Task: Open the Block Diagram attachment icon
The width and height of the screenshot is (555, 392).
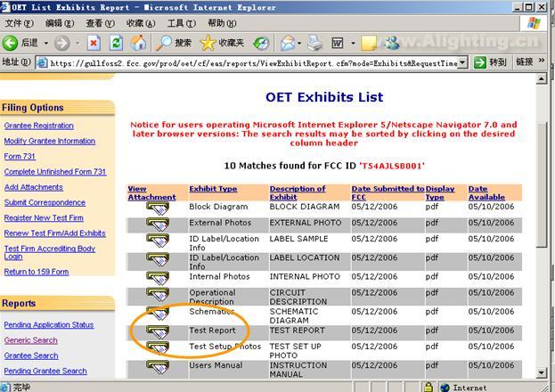Action: tap(158, 208)
